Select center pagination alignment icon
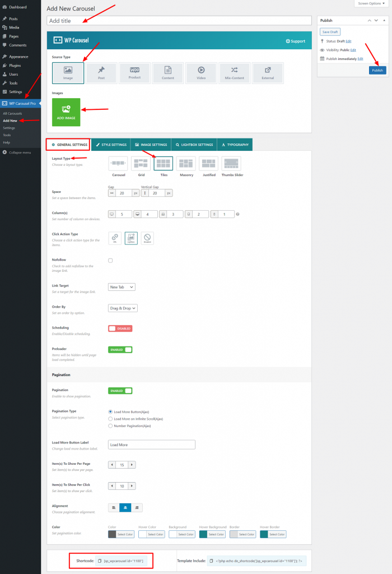 coord(125,508)
